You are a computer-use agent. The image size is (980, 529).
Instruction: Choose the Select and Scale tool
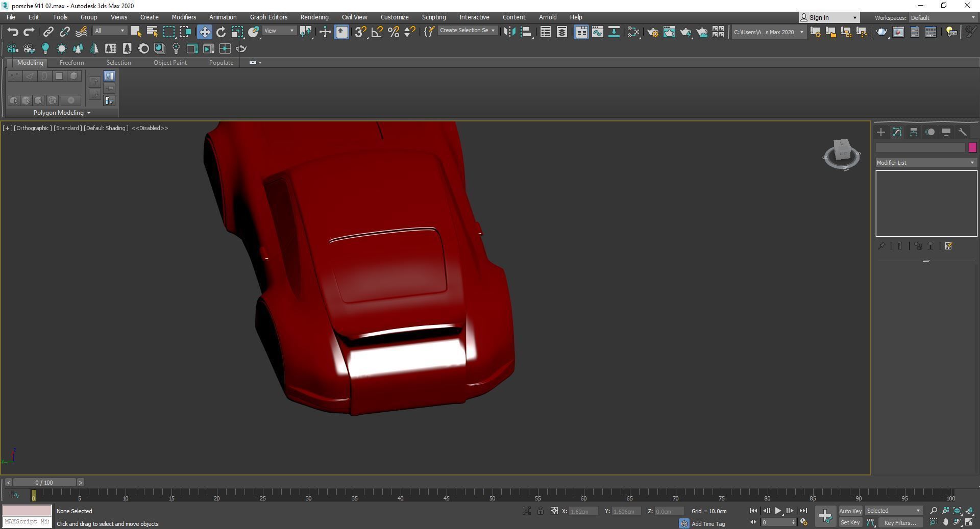coord(237,32)
